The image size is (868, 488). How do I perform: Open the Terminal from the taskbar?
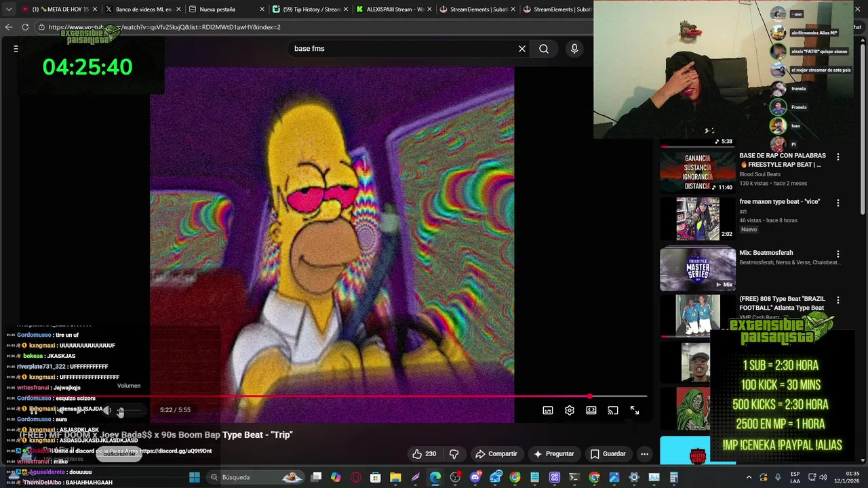574,477
